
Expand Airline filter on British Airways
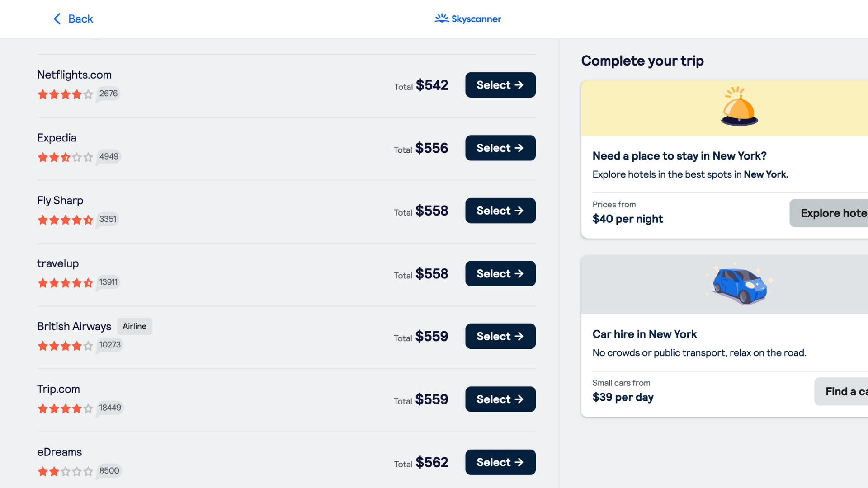(133, 326)
